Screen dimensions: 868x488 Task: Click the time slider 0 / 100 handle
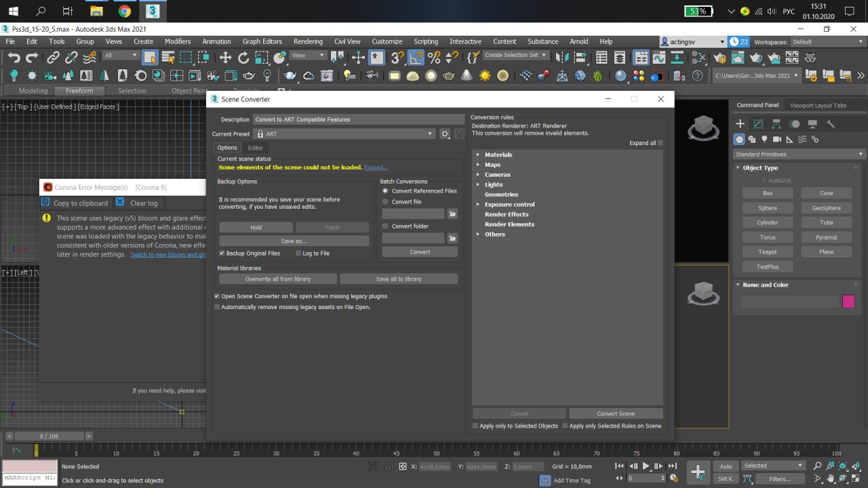[x=49, y=436]
